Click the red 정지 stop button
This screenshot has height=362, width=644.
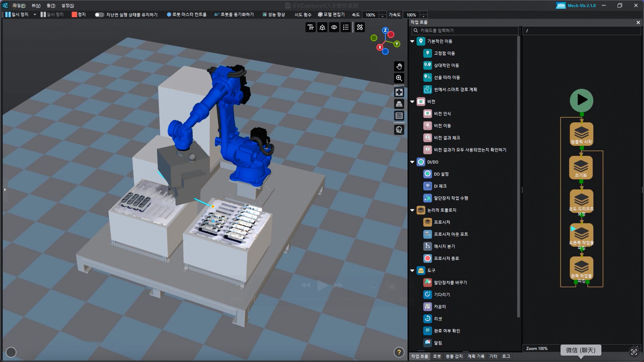click(x=79, y=15)
